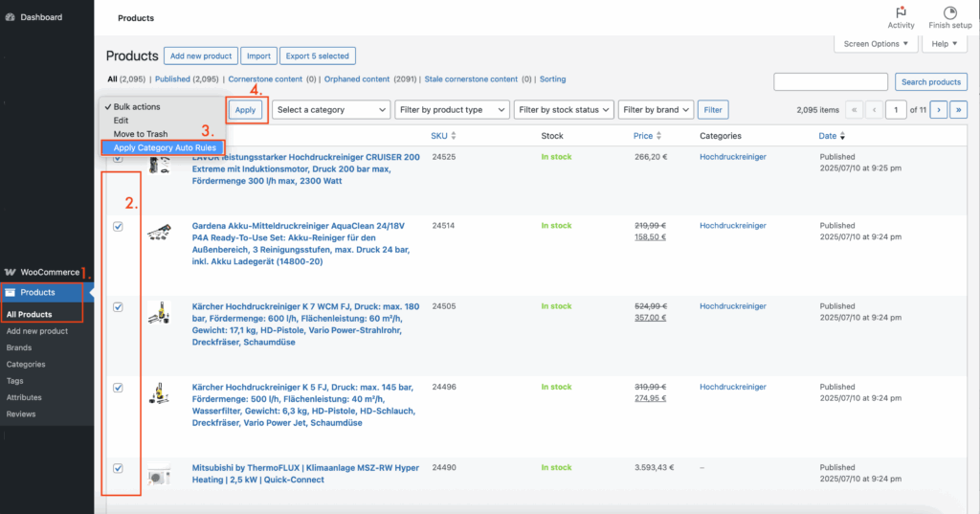Uncheck the Mitsubishi Klimaanlage product checkbox

(x=118, y=468)
